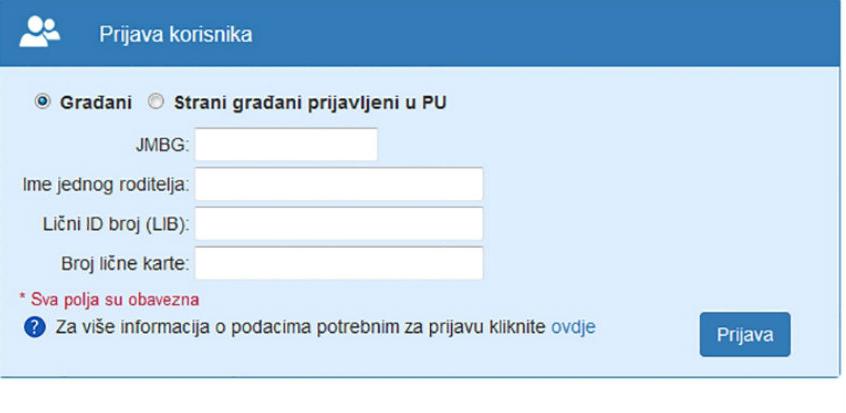
Task: Select the Strani građani radio button
Action: 155,101
